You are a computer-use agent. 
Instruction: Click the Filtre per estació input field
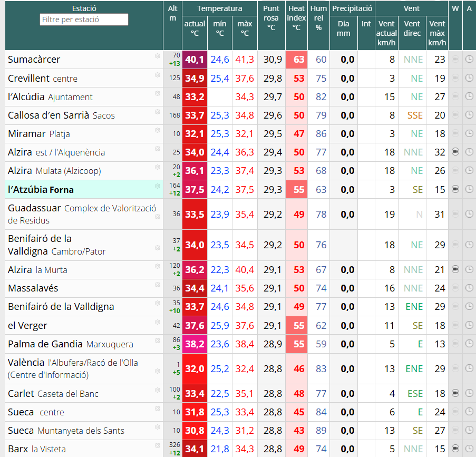click(x=84, y=20)
